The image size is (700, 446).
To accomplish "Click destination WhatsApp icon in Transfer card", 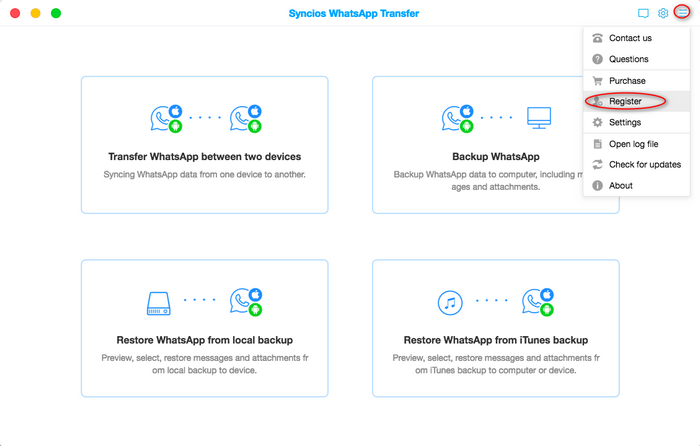I will tap(246, 118).
